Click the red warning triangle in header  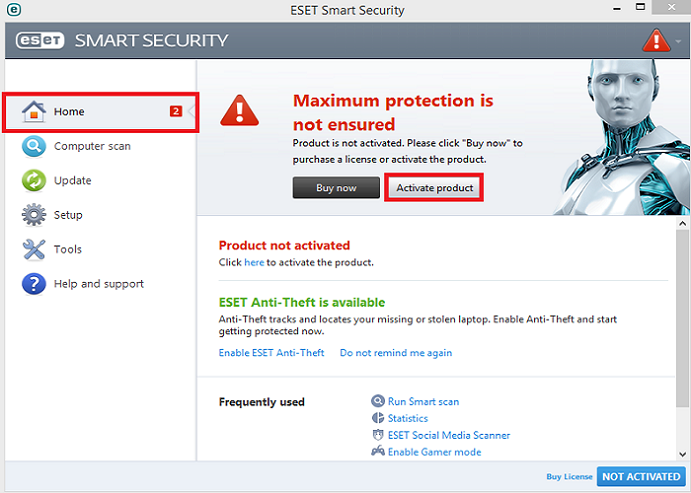point(656,41)
